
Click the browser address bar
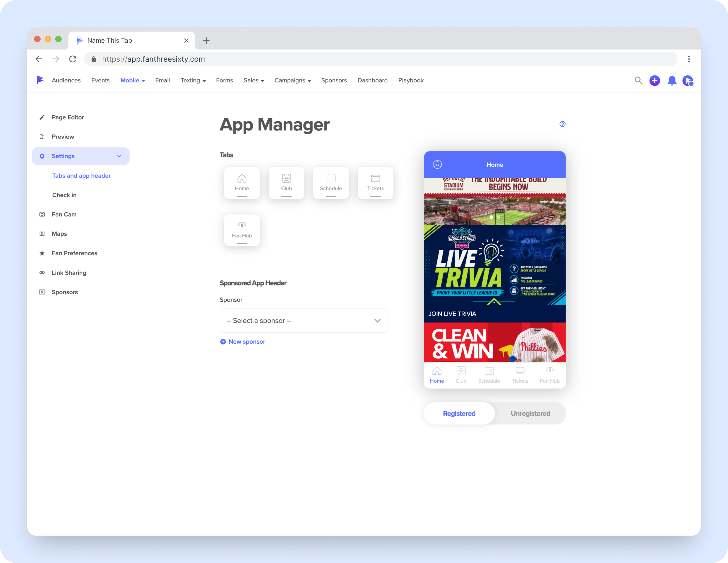point(381,59)
